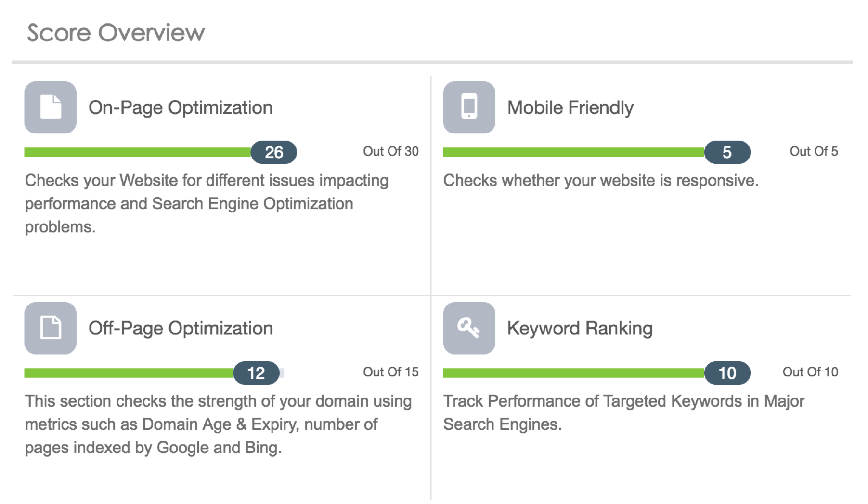
Task: Click the Off-Page green progress bar
Action: pos(129,373)
